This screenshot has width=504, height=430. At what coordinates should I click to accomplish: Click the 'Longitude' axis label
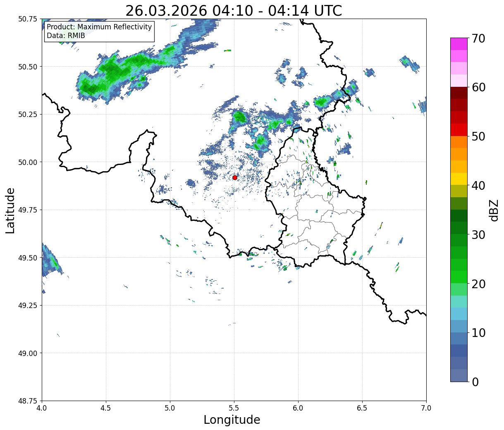232,420
